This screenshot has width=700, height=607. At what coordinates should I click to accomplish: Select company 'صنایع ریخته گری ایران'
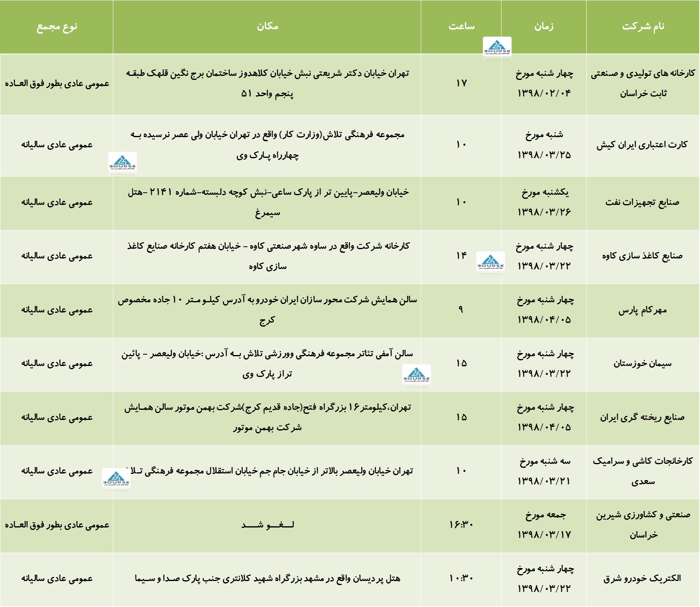click(x=643, y=418)
